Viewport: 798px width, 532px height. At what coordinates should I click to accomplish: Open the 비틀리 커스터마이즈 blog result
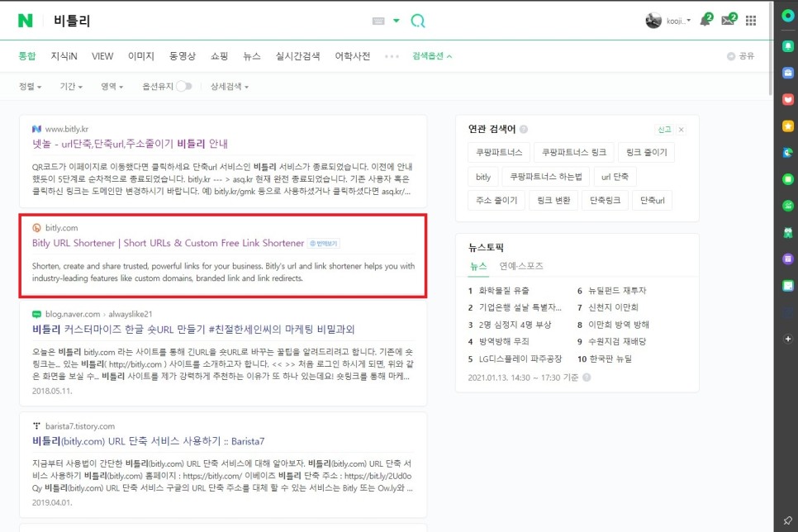(193, 330)
